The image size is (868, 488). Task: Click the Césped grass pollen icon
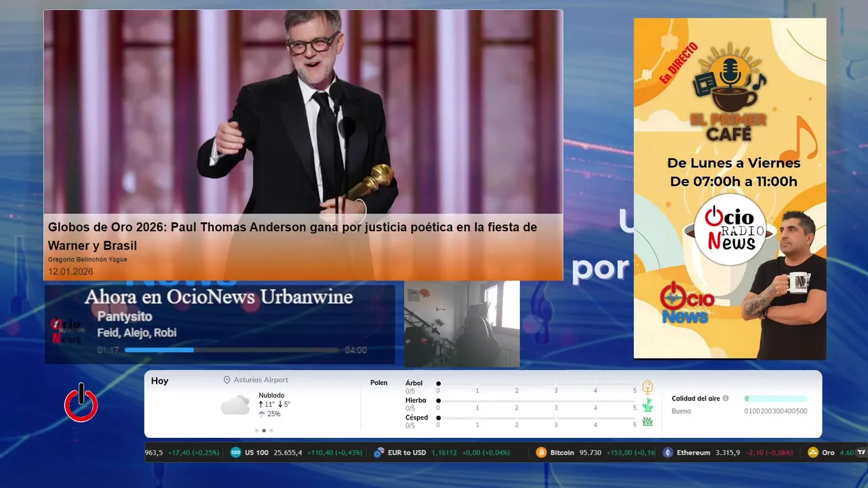pos(648,422)
